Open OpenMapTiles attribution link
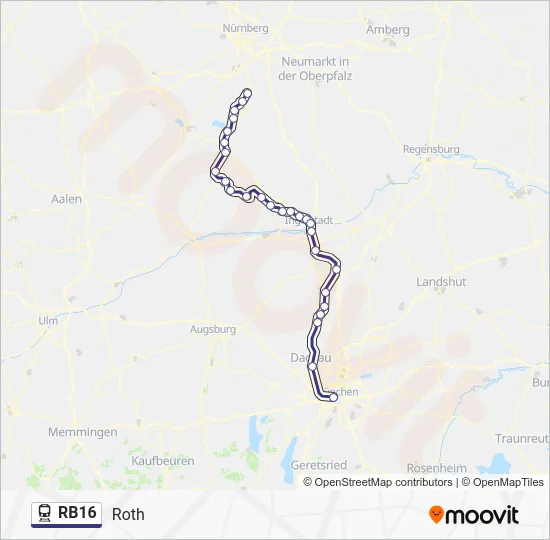 tap(503, 482)
